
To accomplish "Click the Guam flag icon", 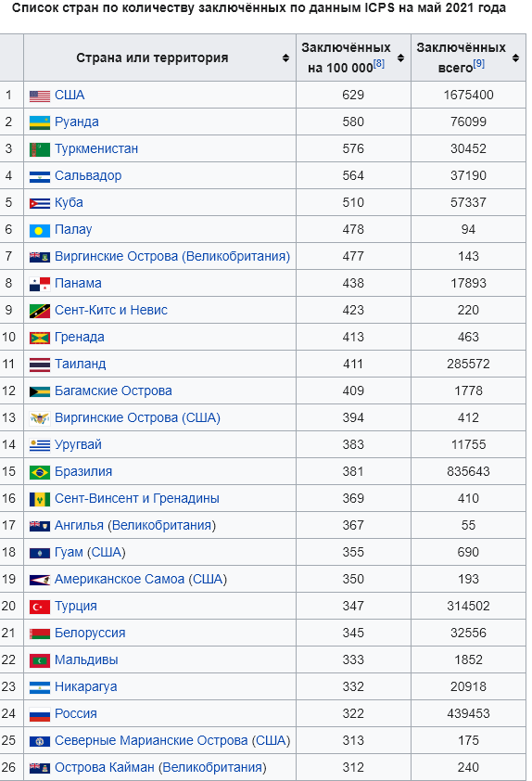I will [x=40, y=553].
